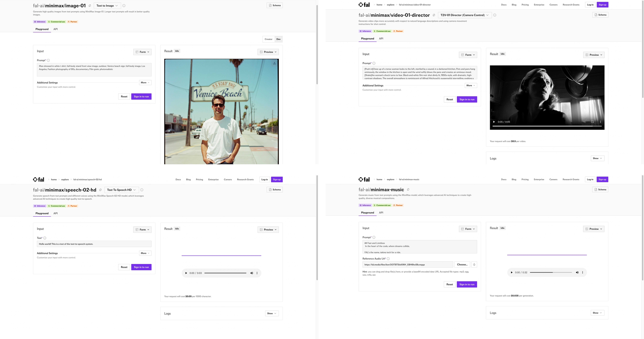Seek on the speech-02-hd audio progress bar
644x339 pixels.
tap(225, 273)
